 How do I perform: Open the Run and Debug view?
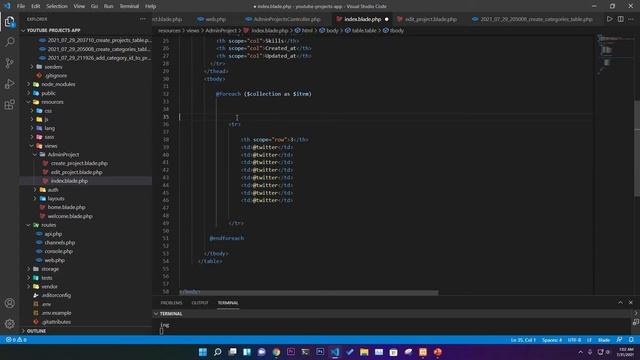point(9,84)
